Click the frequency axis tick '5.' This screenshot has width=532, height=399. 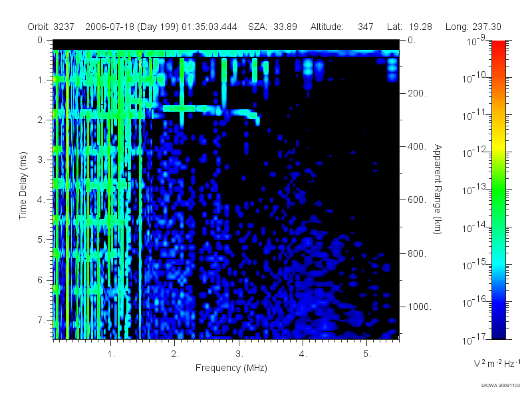tap(367, 354)
